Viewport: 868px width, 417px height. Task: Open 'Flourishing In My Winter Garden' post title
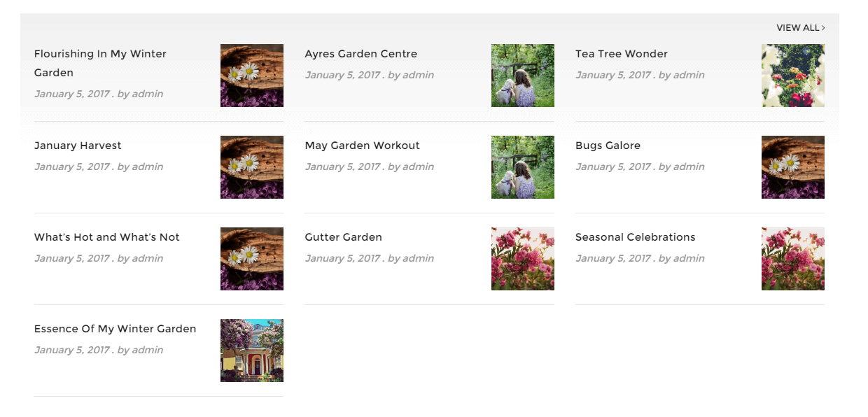[100, 63]
